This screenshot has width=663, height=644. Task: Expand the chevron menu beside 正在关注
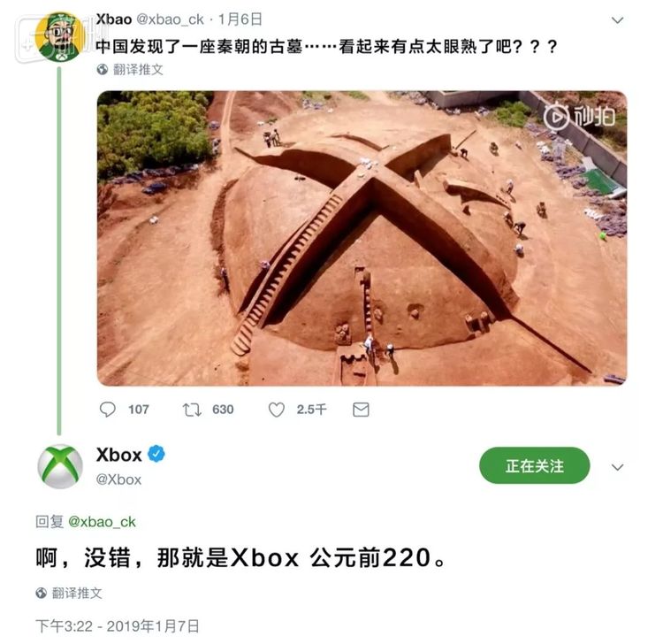click(618, 467)
